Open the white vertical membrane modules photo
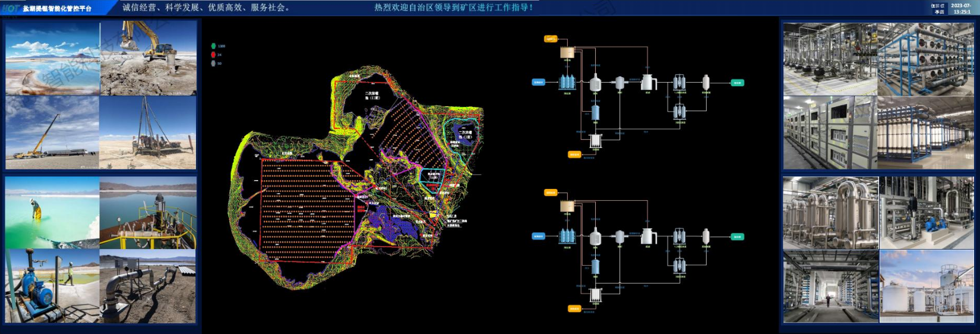This screenshot has width=980, height=334. coord(926,133)
